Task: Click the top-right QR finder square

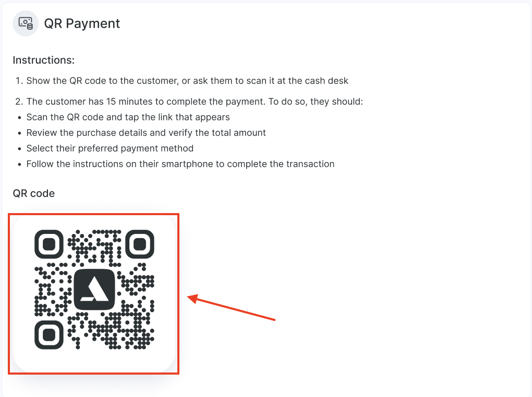Action: (x=140, y=244)
